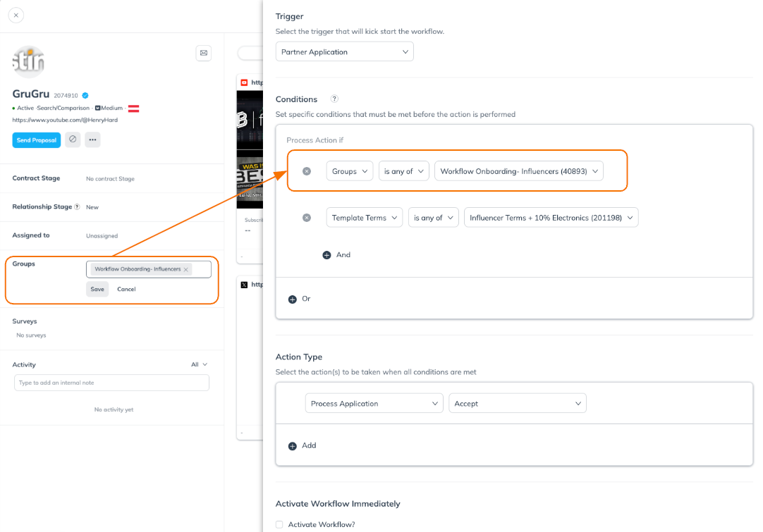Open the Process Application action dropdown
This screenshot has height=532, width=763.
pyautogui.click(x=374, y=404)
